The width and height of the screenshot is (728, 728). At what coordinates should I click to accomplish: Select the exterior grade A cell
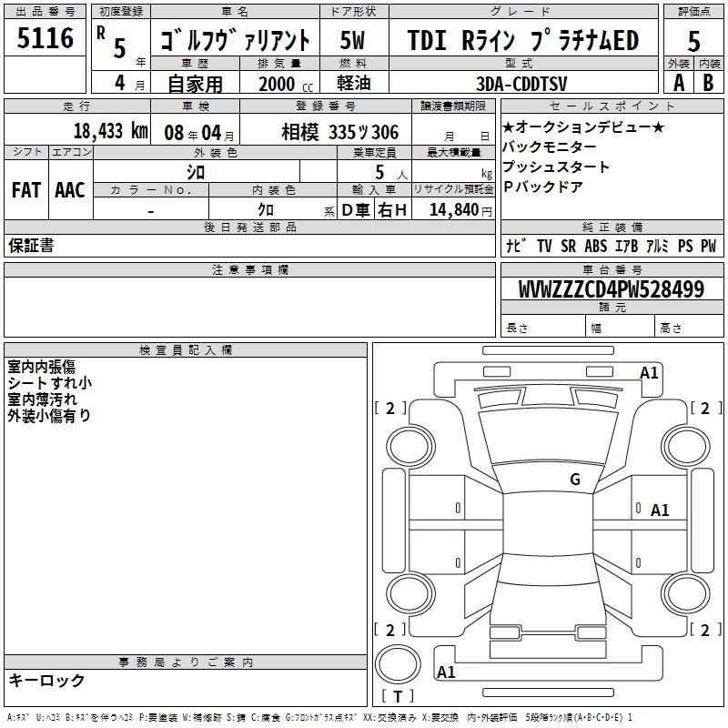tap(678, 82)
